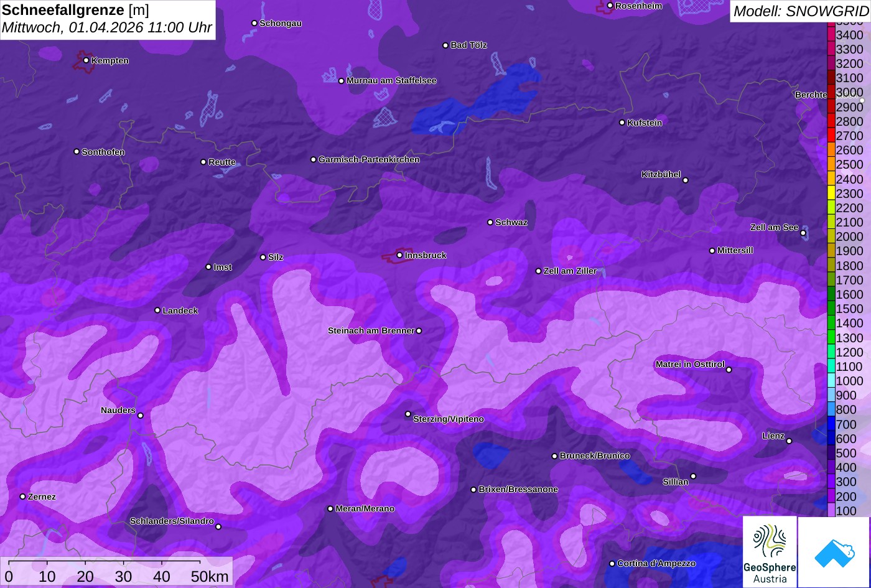Image resolution: width=871 pixels, height=588 pixels.
Task: Click the Imst marker dot
Action: coord(208,267)
